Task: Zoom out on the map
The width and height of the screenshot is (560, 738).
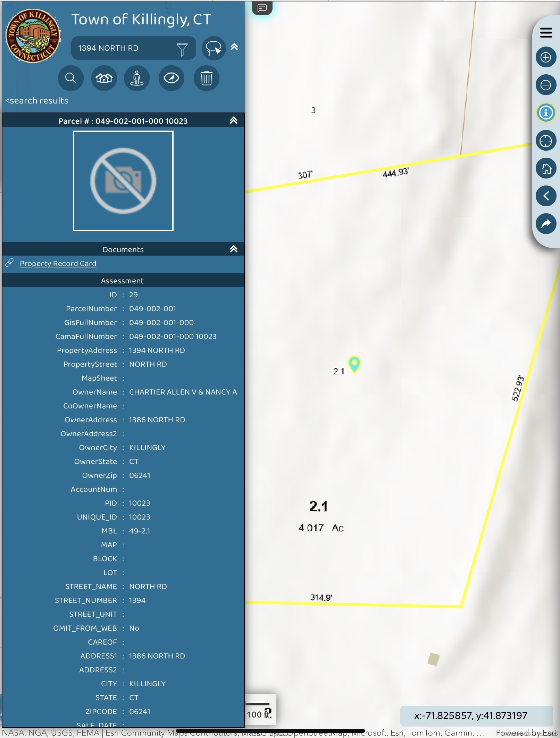Action: point(545,85)
